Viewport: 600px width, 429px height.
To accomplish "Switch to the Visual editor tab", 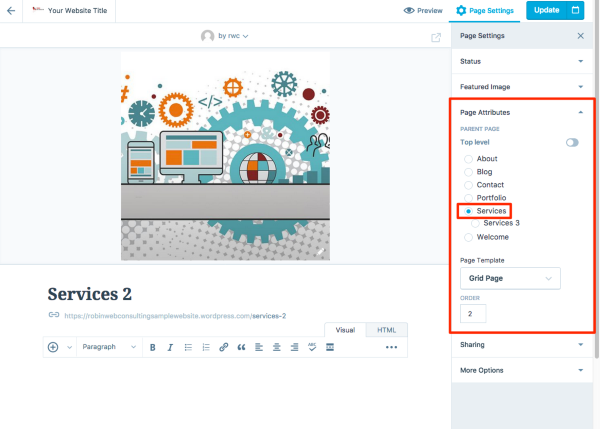I will pyautogui.click(x=345, y=330).
